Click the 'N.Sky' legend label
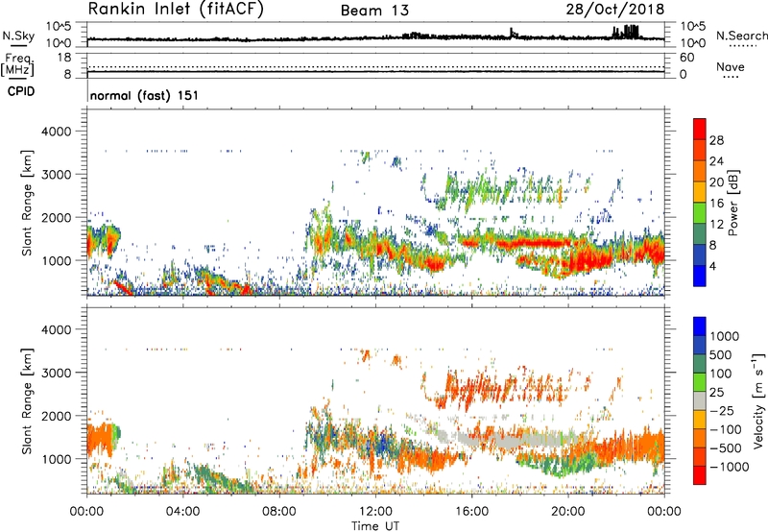The image size is (768, 532). pos(18,36)
